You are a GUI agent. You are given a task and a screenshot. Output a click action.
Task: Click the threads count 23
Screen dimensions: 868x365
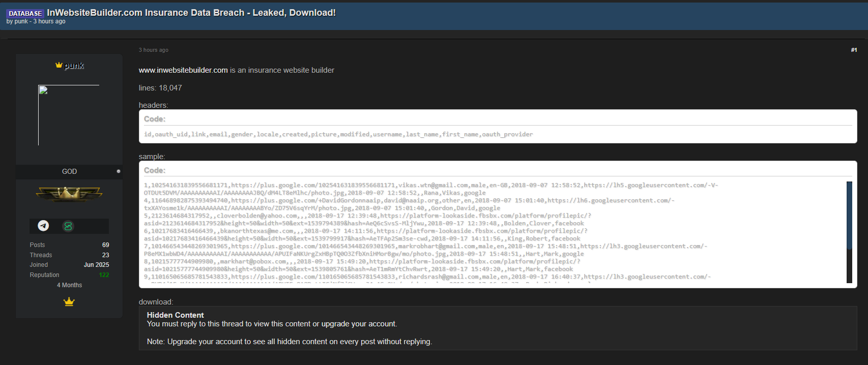coord(105,255)
